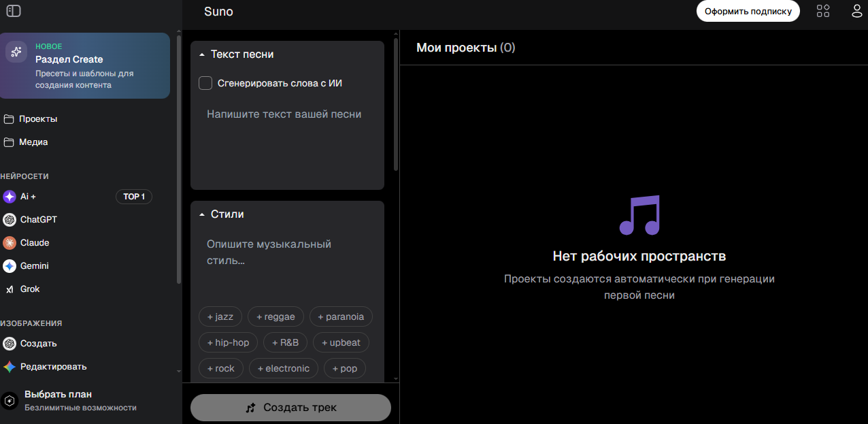The width and height of the screenshot is (868, 424).
Task: Open the apps grid icon
Action: pyautogui.click(x=823, y=11)
